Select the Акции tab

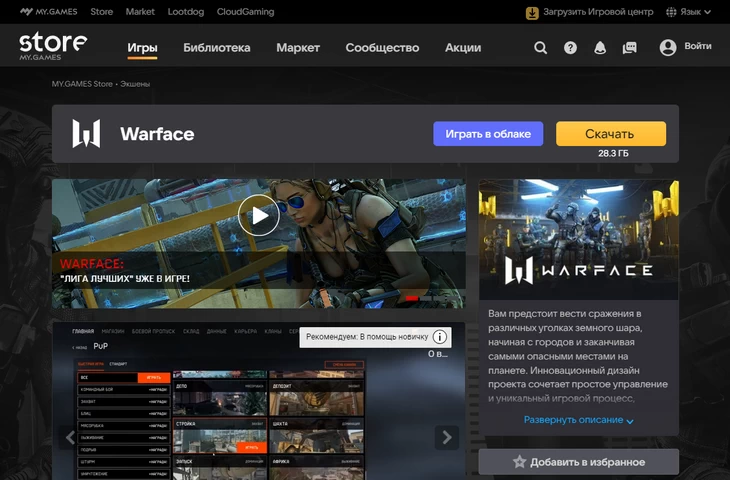(x=463, y=47)
